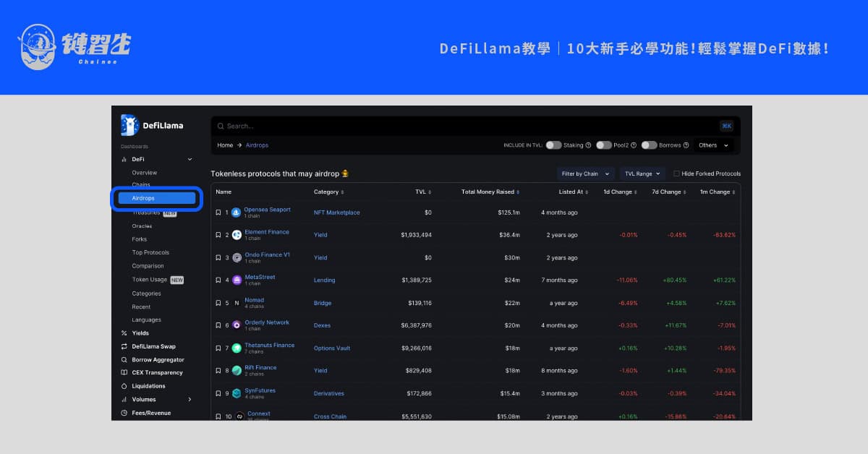This screenshot has width=868, height=454.
Task: Open Overview in the sidebar
Action: click(145, 173)
